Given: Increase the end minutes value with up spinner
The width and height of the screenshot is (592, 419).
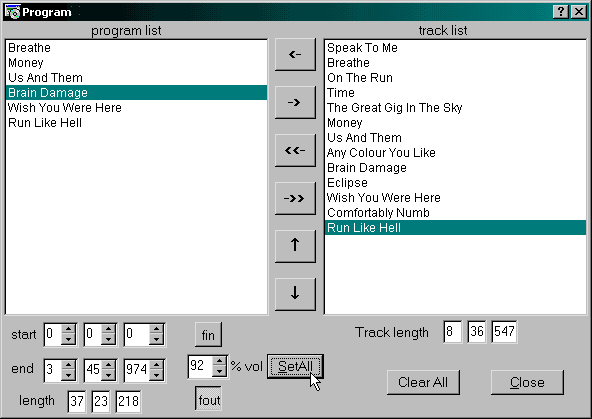Looking at the screenshot, I should pyautogui.click(x=68, y=364).
